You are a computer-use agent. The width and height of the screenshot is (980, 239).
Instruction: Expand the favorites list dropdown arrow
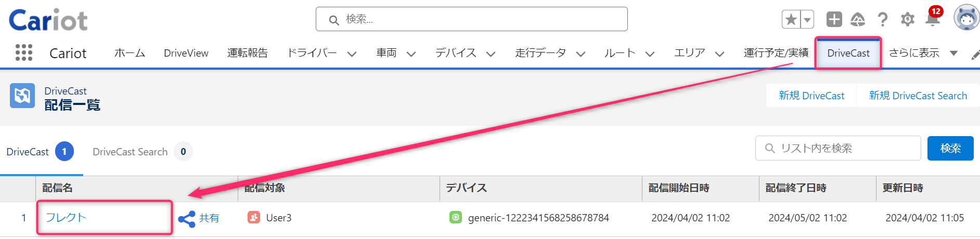click(807, 20)
